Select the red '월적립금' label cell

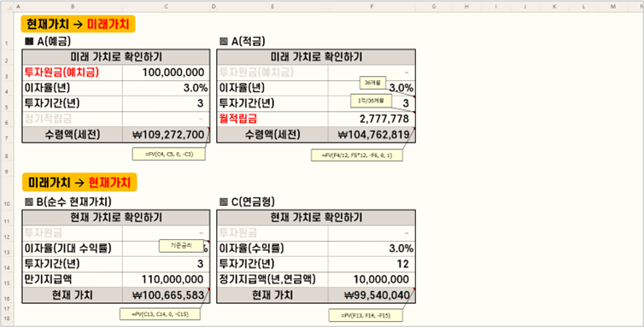pyautogui.click(x=272, y=119)
